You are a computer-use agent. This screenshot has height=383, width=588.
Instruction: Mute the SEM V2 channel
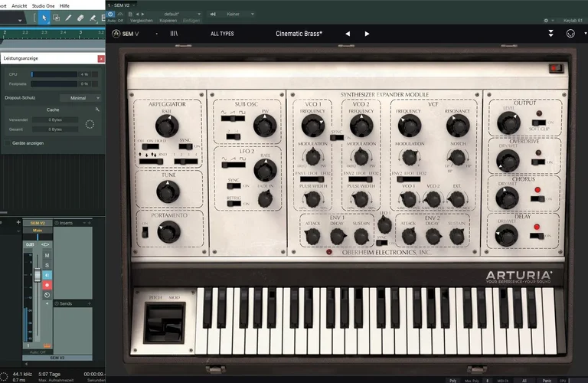pyautogui.click(x=47, y=255)
